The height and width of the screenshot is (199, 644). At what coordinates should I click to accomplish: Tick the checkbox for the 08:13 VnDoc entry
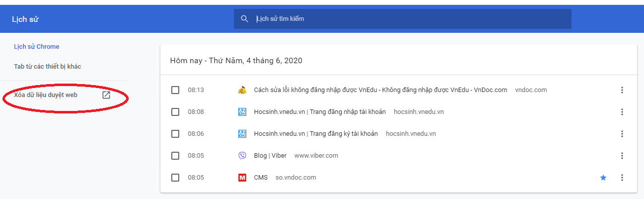[175, 90]
